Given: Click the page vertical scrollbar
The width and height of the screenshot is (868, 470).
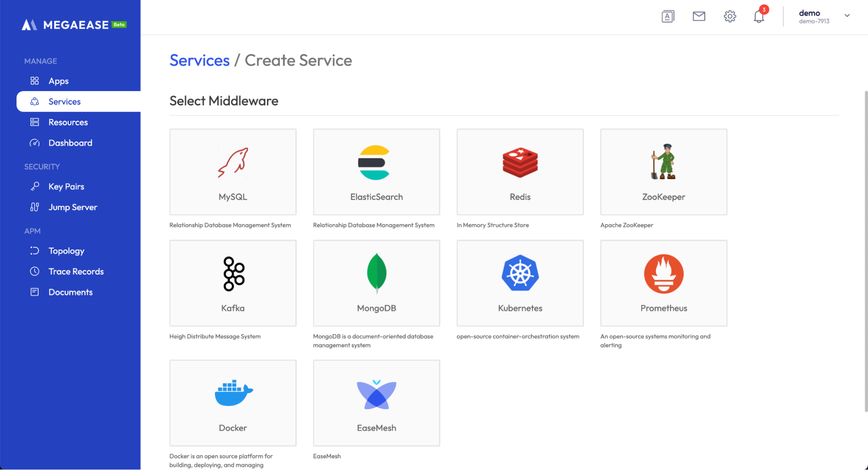Looking at the screenshot, I should point(865,252).
